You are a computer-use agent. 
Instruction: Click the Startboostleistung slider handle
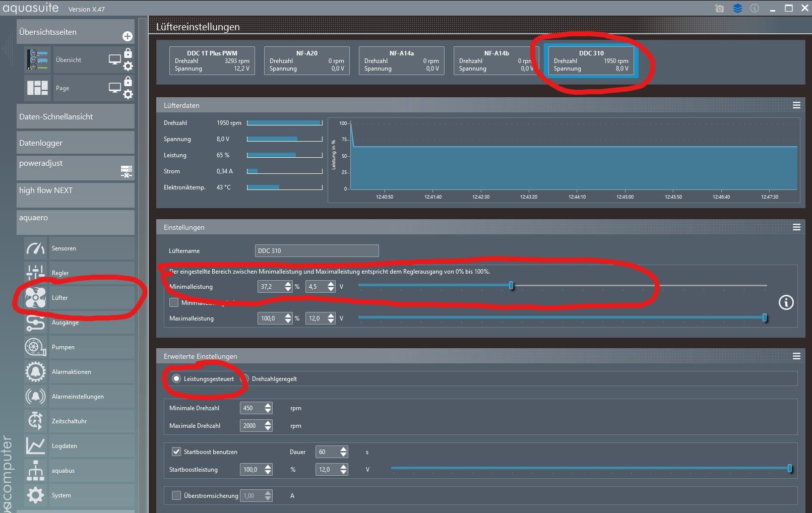click(790, 469)
